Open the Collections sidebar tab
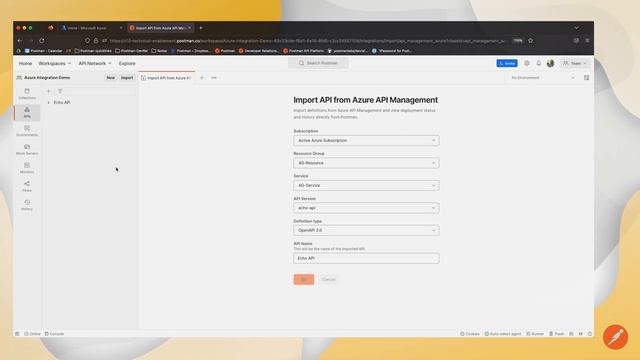 [x=27, y=93]
